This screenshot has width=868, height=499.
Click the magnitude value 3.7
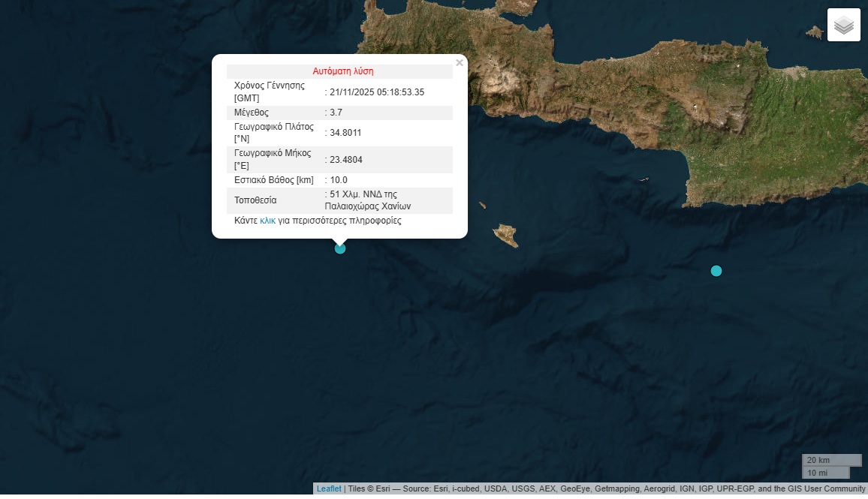336,113
